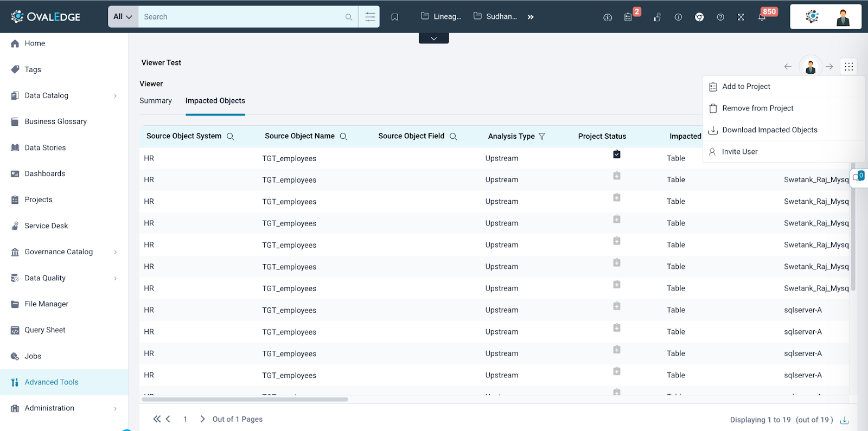Toggle the nine-dots actions menu
The width and height of the screenshot is (868, 431).
click(x=849, y=67)
